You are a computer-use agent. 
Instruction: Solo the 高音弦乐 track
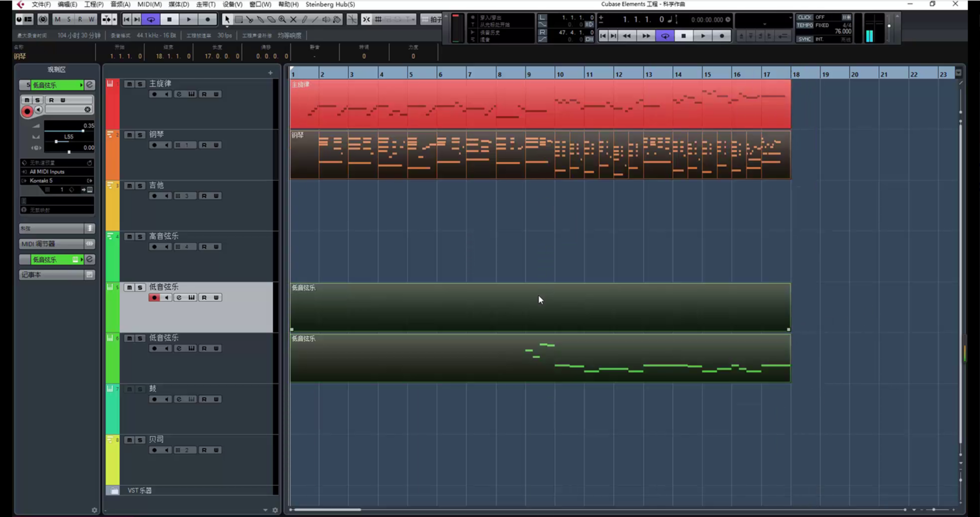[x=140, y=237]
